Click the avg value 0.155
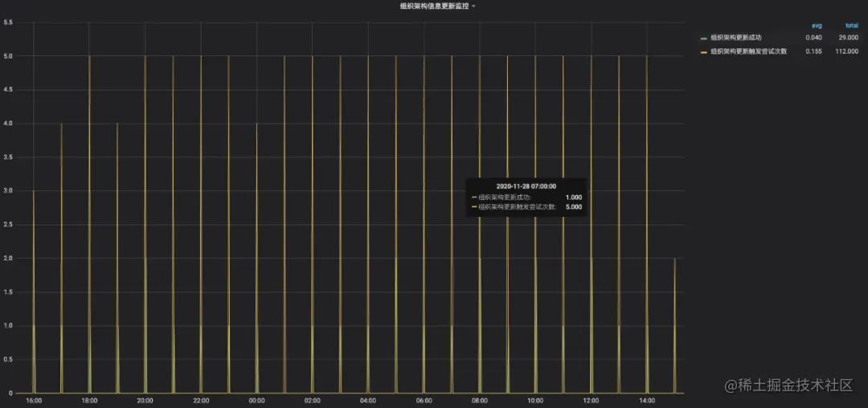This screenshot has width=868, height=408. 813,51
